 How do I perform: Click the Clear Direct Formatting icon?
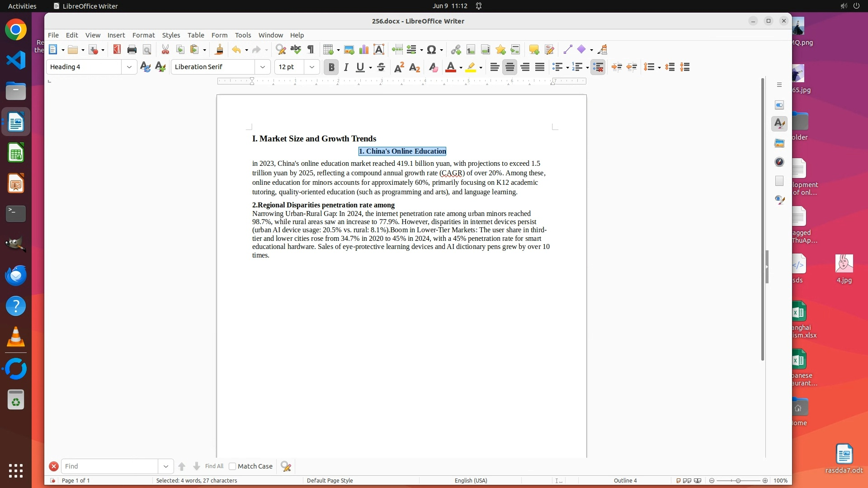(x=433, y=67)
